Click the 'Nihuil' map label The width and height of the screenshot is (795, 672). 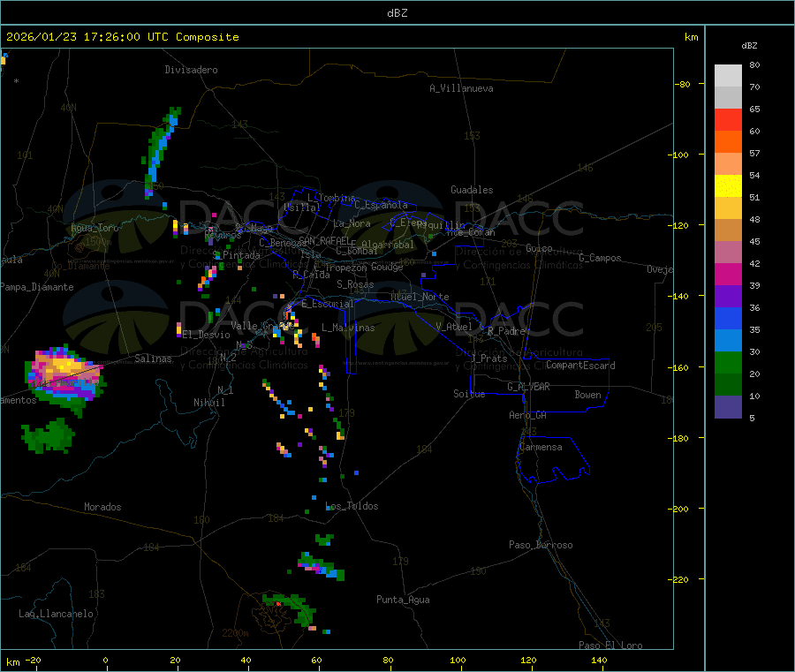pyautogui.click(x=208, y=403)
